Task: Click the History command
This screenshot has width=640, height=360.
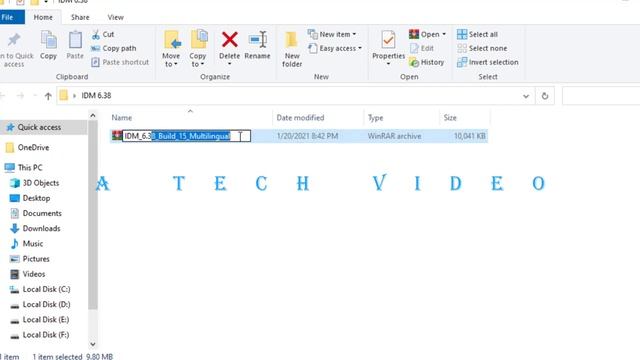Action: click(x=427, y=62)
